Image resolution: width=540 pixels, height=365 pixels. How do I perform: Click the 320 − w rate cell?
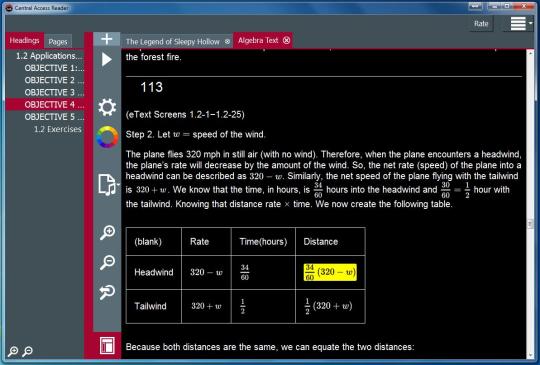(206, 272)
